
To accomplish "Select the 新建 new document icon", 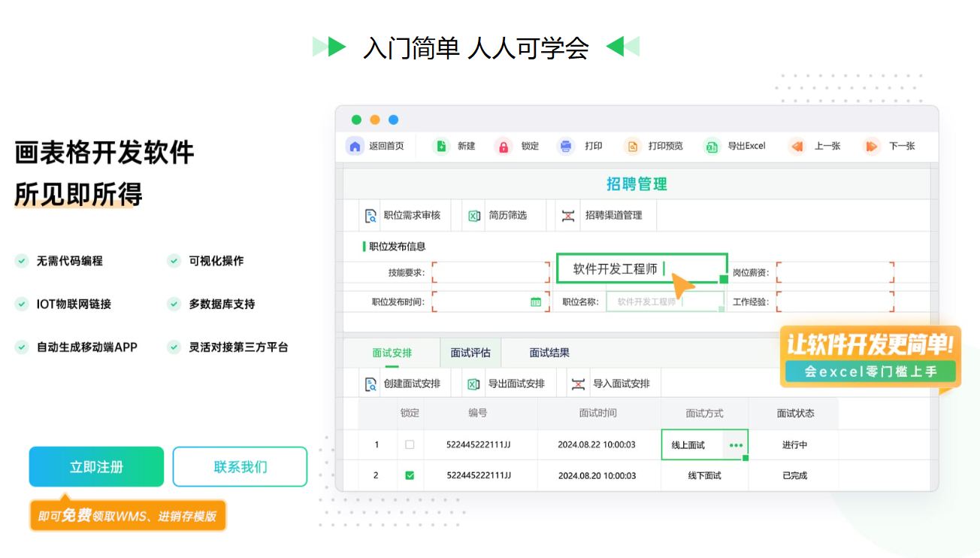I will click(x=440, y=146).
